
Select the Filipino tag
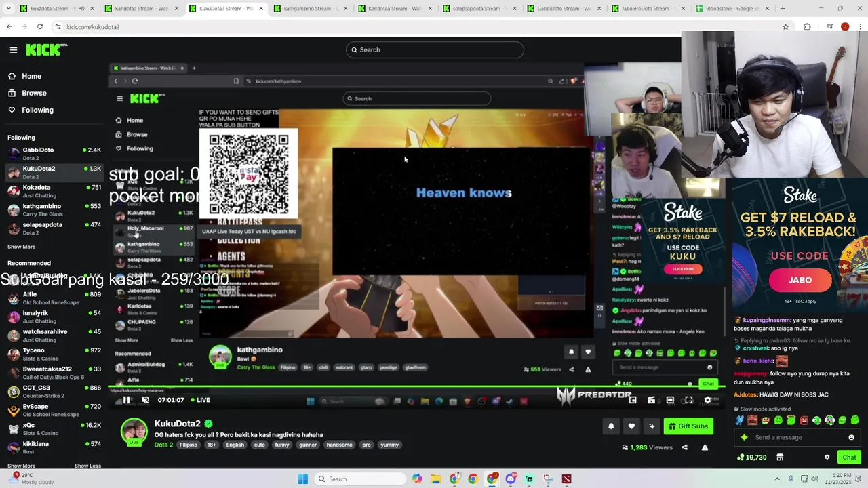[189, 445]
